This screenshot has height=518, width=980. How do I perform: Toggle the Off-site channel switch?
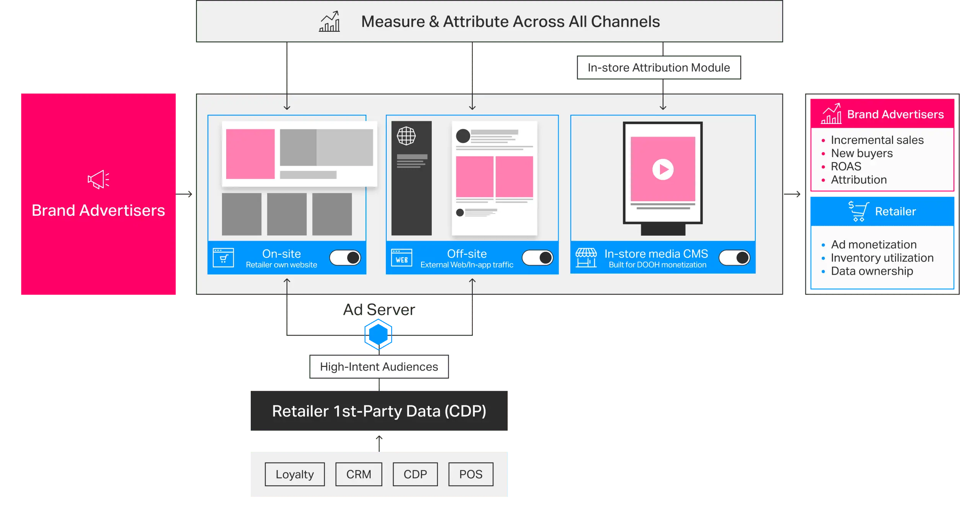537,258
